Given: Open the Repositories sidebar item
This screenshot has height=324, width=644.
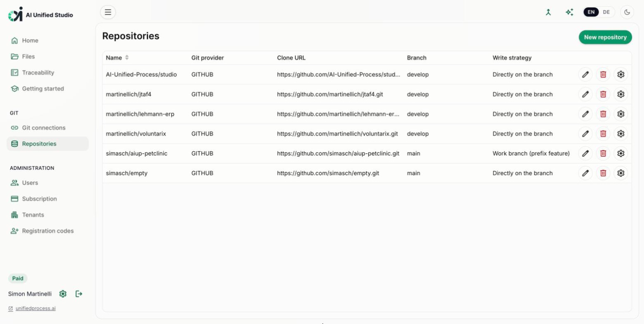Looking at the screenshot, I should (x=47, y=144).
